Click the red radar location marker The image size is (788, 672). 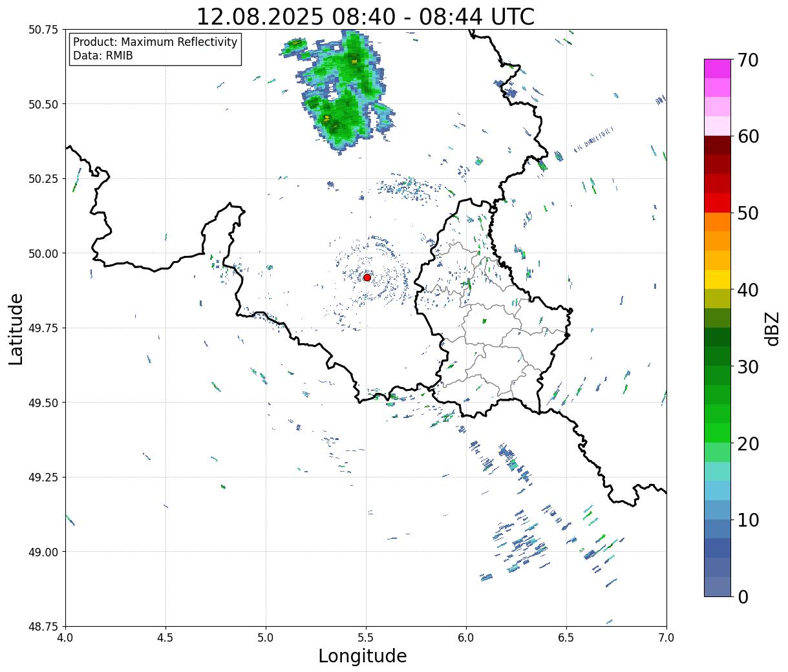tap(367, 277)
